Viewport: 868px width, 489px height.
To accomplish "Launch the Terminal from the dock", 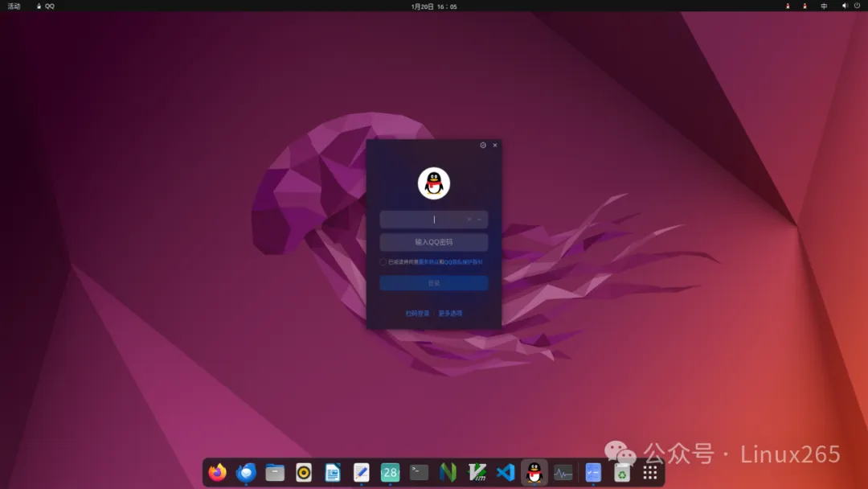I will tap(419, 472).
